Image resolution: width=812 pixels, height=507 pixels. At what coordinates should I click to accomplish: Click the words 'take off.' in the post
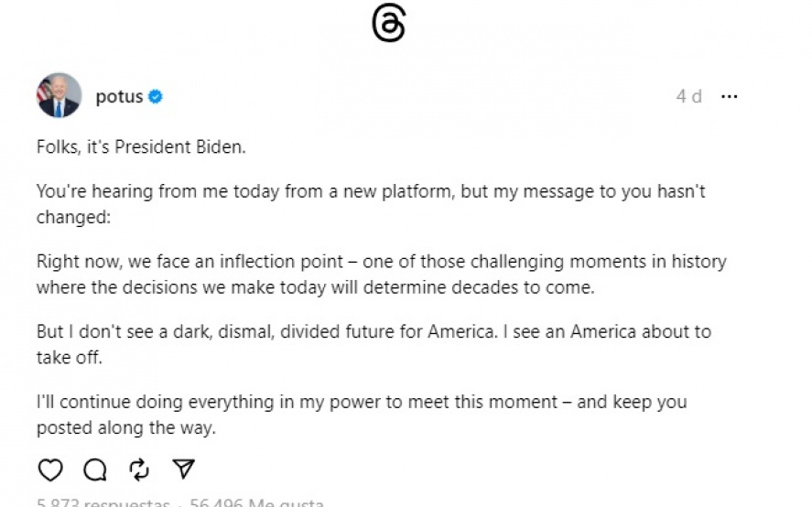click(x=69, y=357)
